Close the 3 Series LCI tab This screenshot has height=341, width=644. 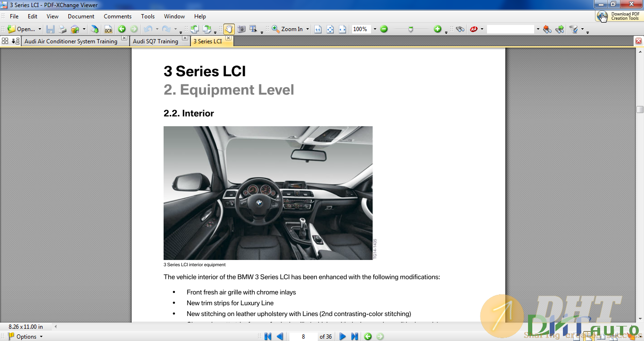[x=228, y=38]
